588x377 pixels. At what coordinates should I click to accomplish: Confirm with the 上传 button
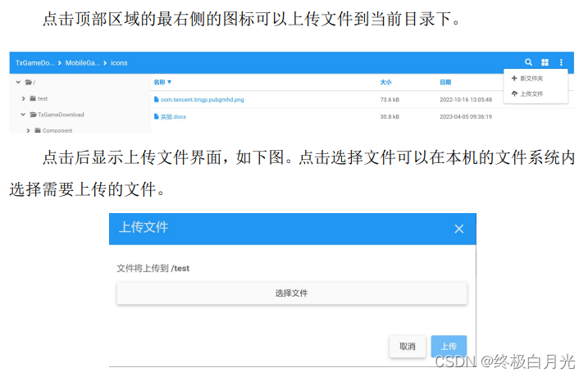(449, 347)
